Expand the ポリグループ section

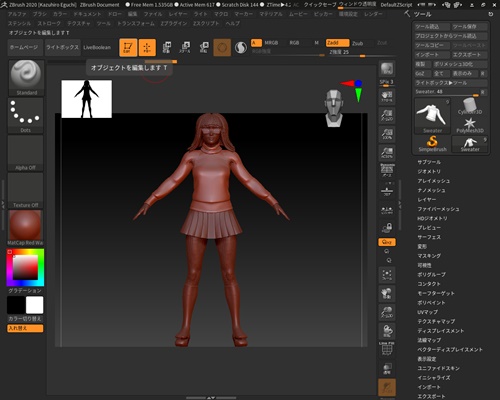point(431,274)
